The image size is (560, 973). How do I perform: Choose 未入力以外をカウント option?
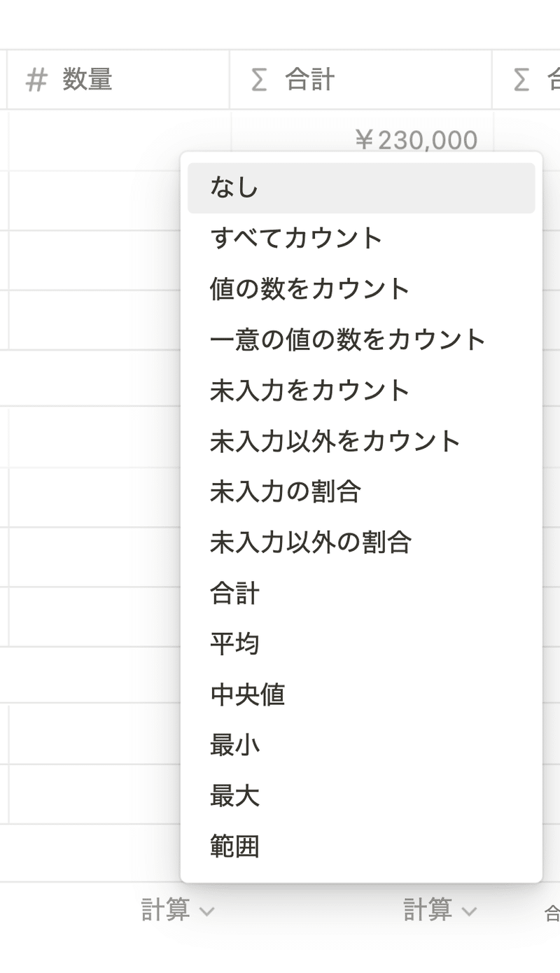pos(361,442)
